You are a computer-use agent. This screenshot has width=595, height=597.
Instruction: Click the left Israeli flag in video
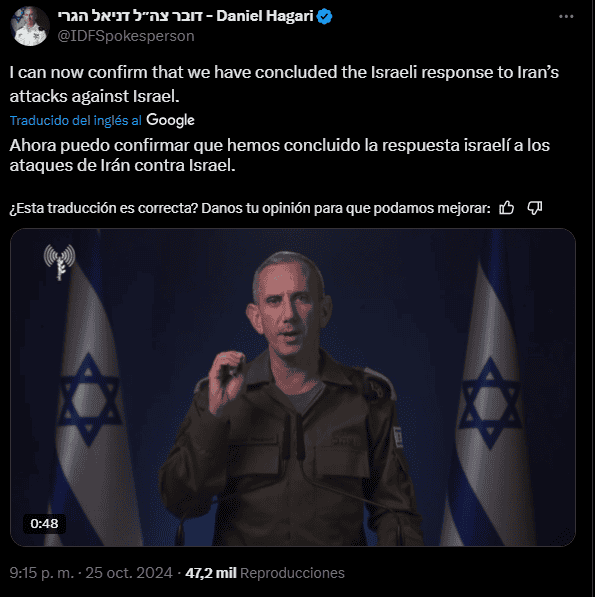(89, 404)
